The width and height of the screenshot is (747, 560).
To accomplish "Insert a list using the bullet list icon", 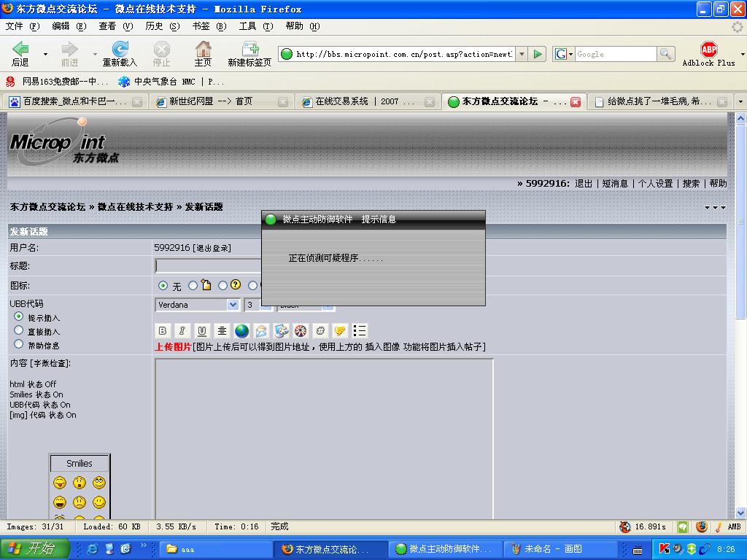I will (360, 330).
